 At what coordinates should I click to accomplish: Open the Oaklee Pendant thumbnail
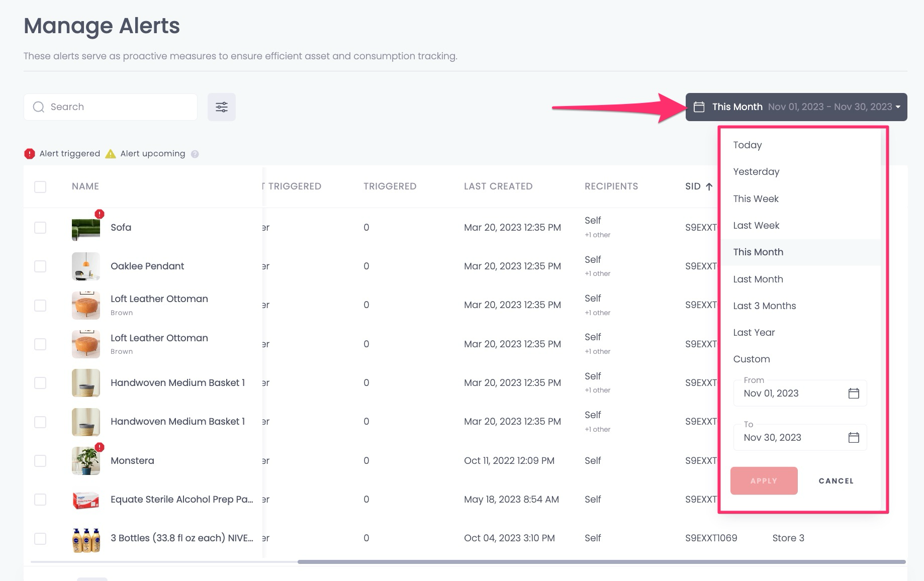(86, 266)
